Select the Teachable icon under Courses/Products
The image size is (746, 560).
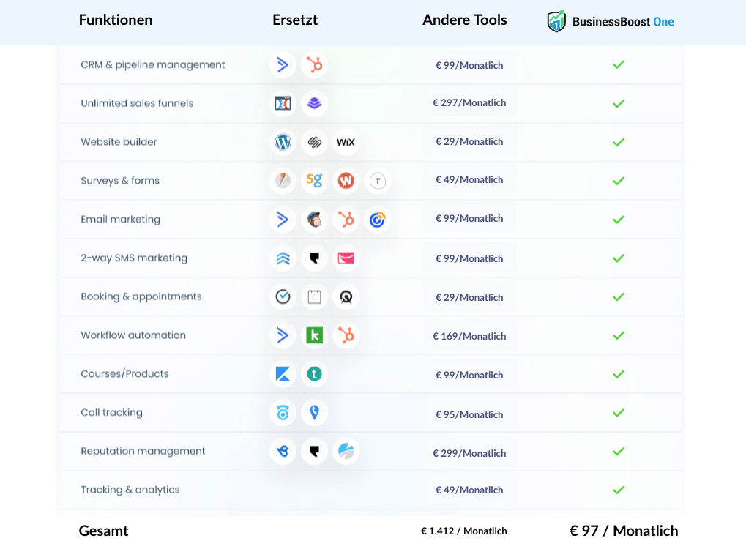coord(315,374)
